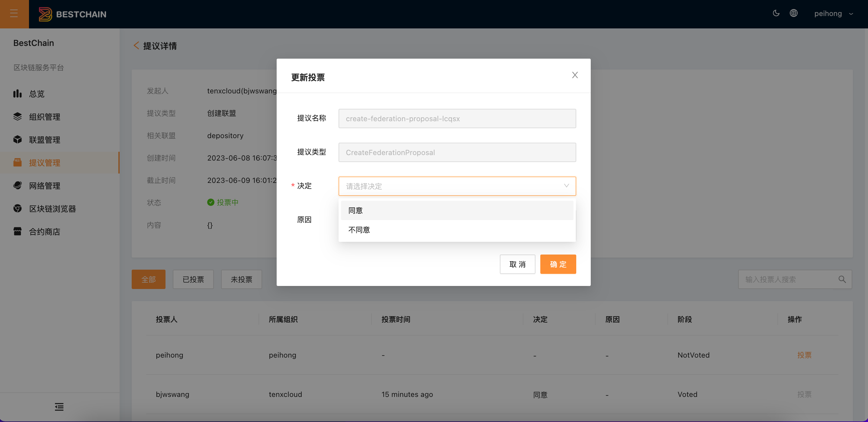This screenshot has height=422, width=868.
Task: Click the 区块链浏览器 chrome-style icon
Action: point(18,208)
